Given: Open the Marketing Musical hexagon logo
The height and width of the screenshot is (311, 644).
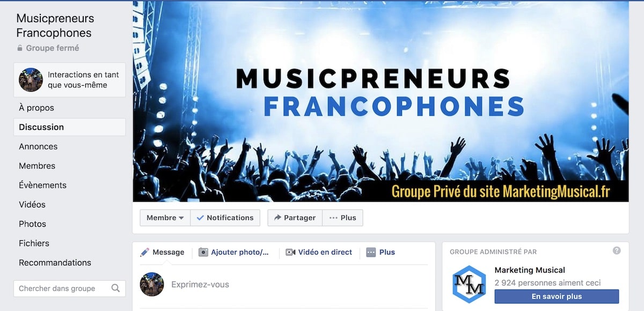Looking at the screenshot, I should click(x=469, y=284).
